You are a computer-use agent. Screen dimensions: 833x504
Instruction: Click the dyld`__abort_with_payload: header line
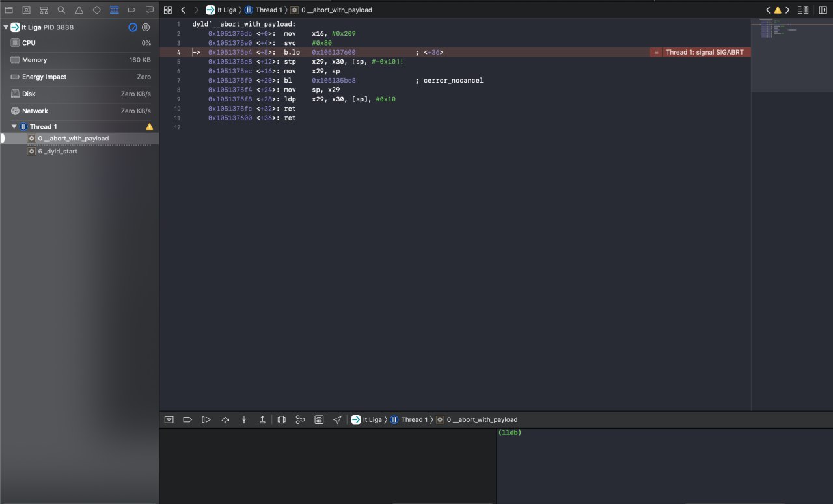(244, 24)
